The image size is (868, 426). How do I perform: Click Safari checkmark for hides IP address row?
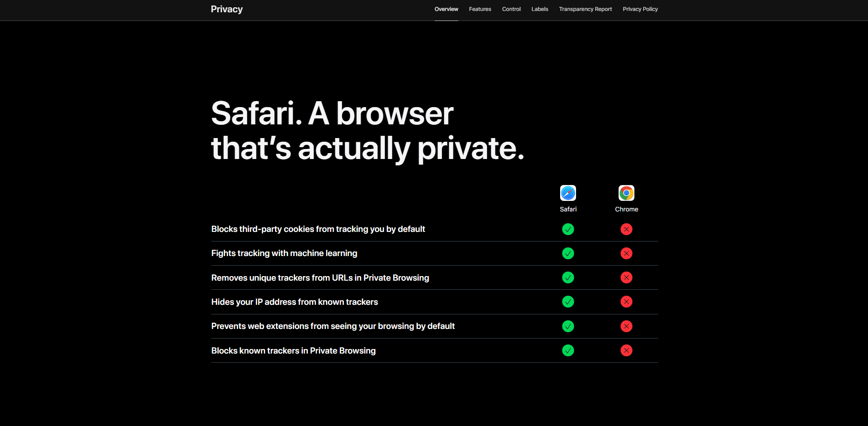[x=568, y=302]
